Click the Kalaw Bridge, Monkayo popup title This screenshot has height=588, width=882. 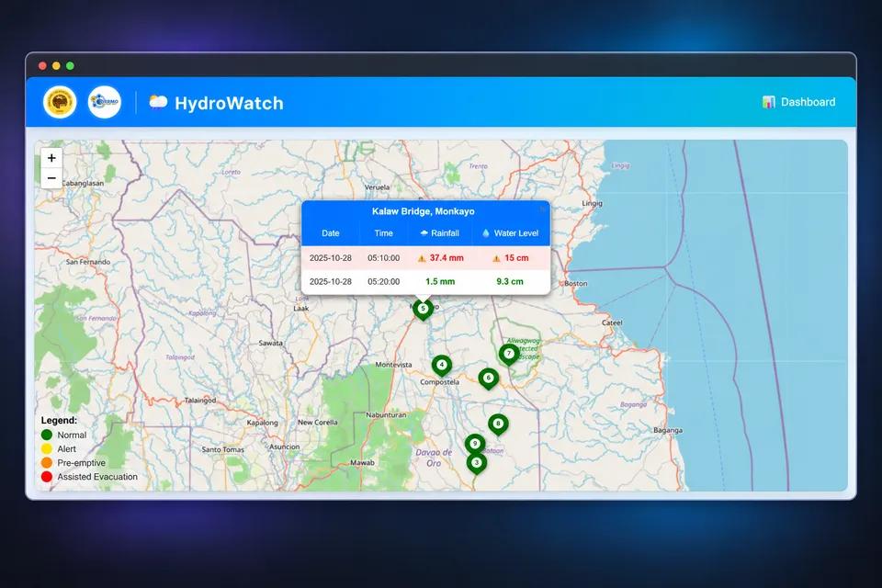point(423,211)
